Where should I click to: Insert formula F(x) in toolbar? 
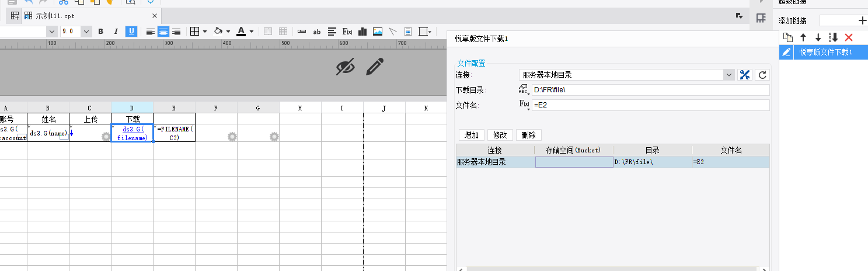347,32
